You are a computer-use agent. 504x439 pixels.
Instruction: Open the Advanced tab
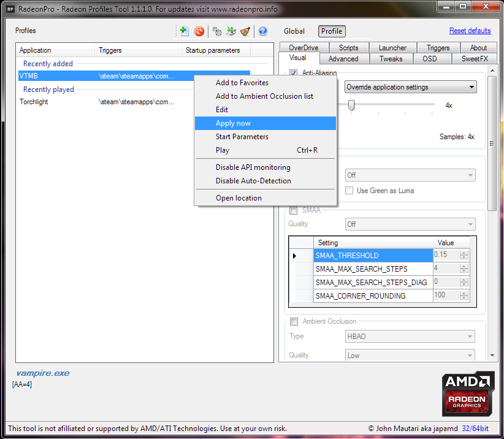[343, 59]
